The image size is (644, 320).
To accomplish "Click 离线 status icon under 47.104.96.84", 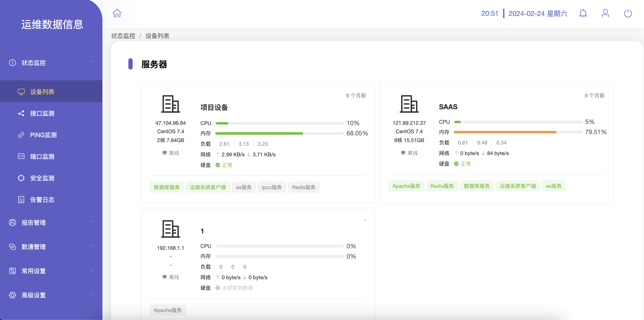I will [164, 153].
